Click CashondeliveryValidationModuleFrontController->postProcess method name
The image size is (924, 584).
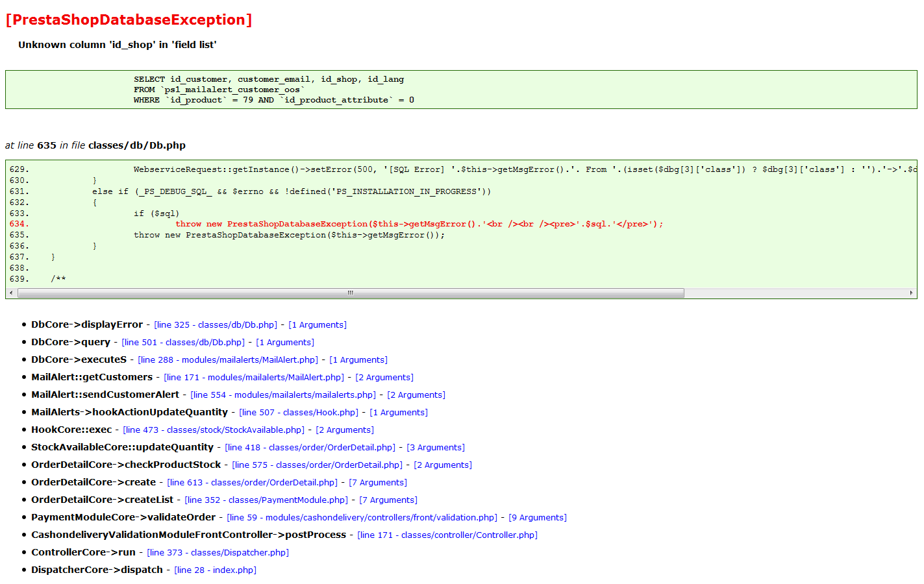(x=189, y=535)
